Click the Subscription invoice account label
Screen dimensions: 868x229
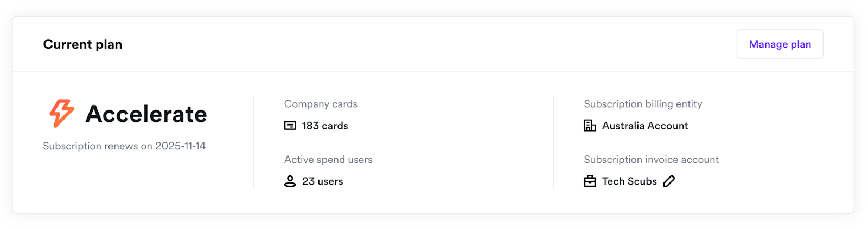651,160
